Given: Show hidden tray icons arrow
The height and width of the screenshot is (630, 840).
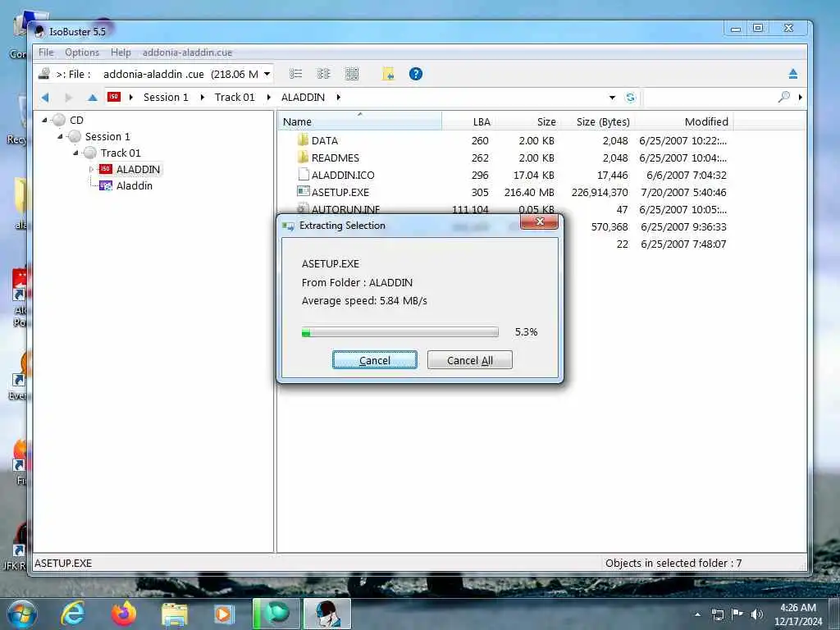Looking at the screenshot, I should (697, 614).
